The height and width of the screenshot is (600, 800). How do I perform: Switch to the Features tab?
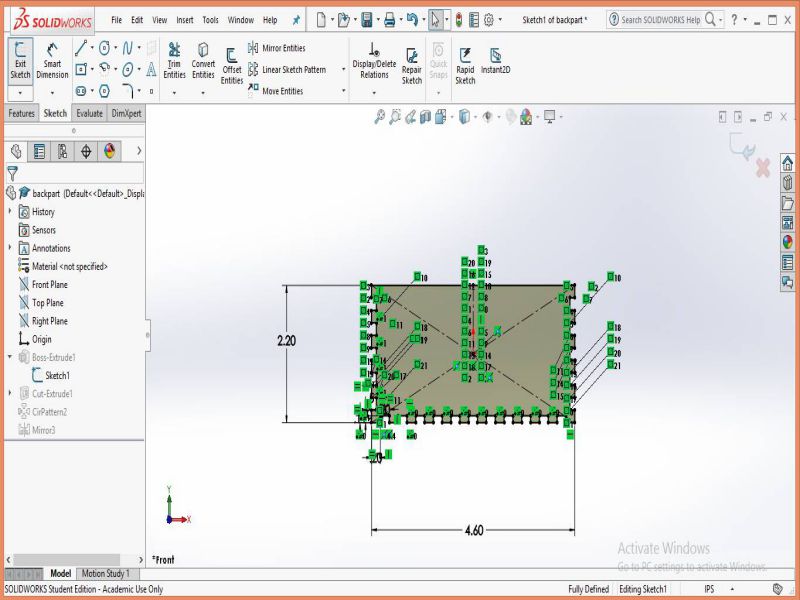click(x=21, y=113)
